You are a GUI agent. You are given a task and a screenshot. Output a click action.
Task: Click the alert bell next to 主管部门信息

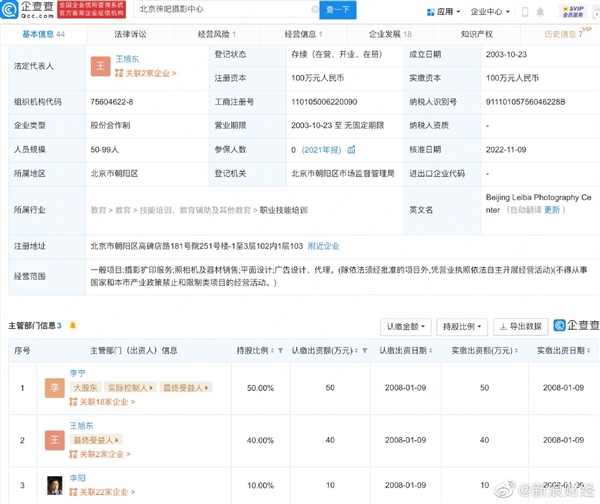pos(73,326)
